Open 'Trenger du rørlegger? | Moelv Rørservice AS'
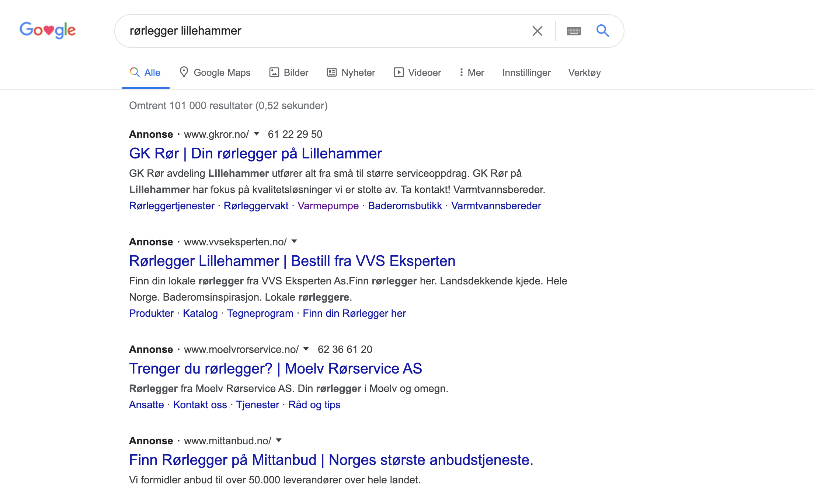 pos(275,369)
